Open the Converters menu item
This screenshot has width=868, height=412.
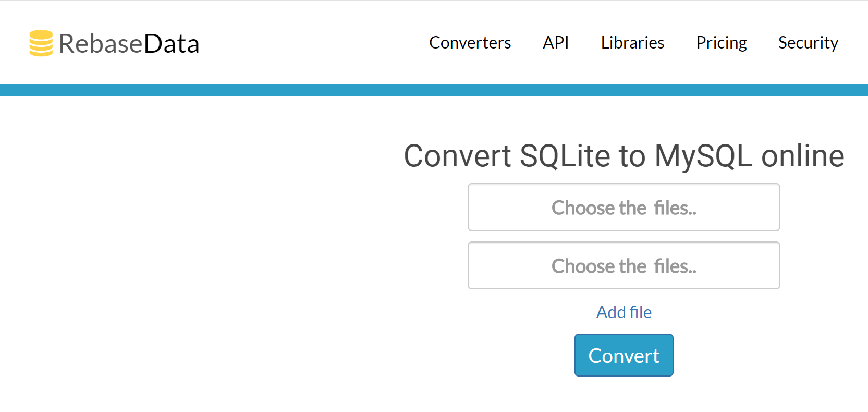[470, 43]
